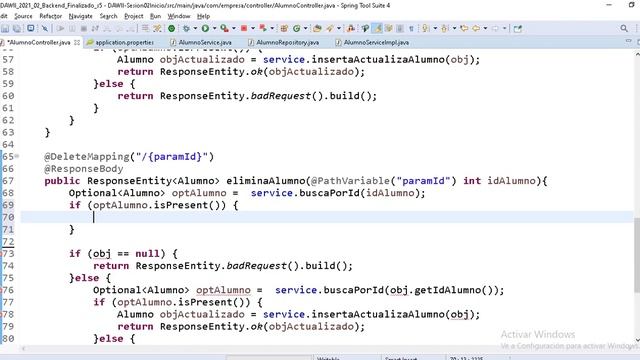This screenshot has width=640, height=360.
Task: Click the Next Annotation down-arrow icon
Action: 425,29
